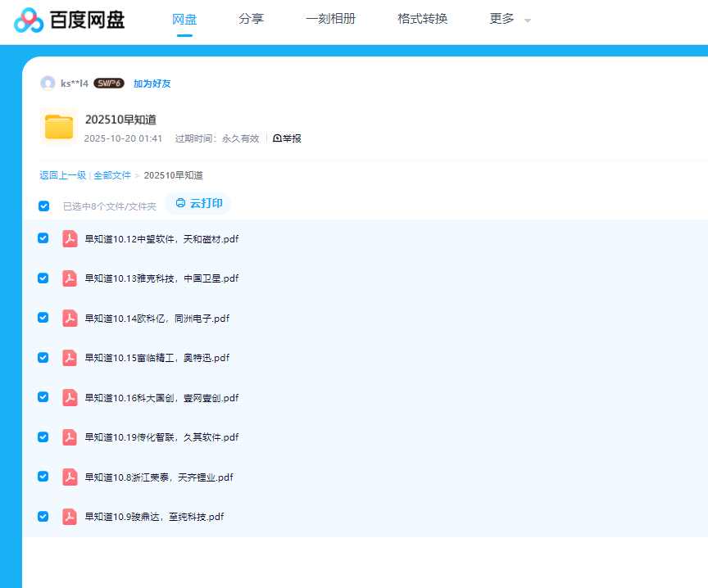Switch to the 分享 tab
This screenshot has height=588, width=708.
(x=251, y=19)
